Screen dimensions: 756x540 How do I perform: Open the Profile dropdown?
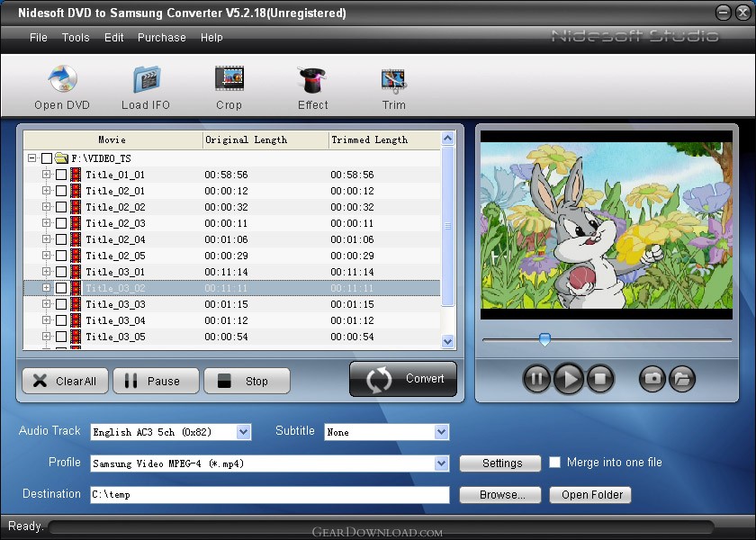pos(441,463)
